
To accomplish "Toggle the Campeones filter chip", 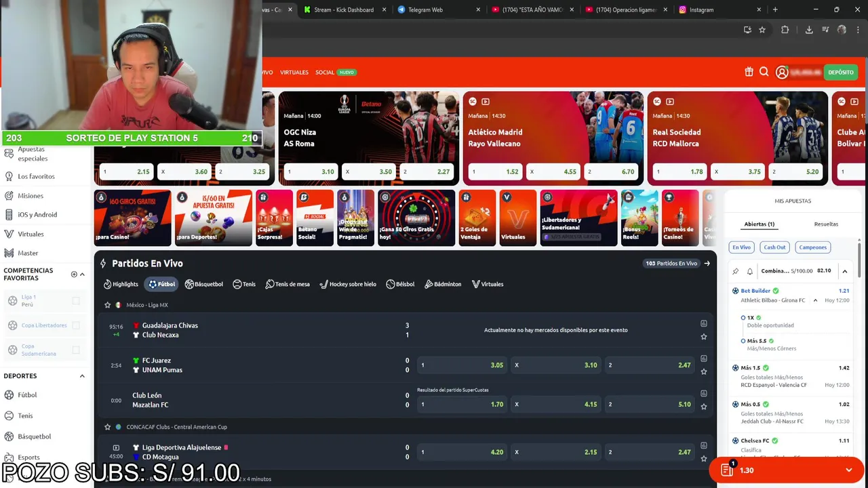I will (x=812, y=247).
